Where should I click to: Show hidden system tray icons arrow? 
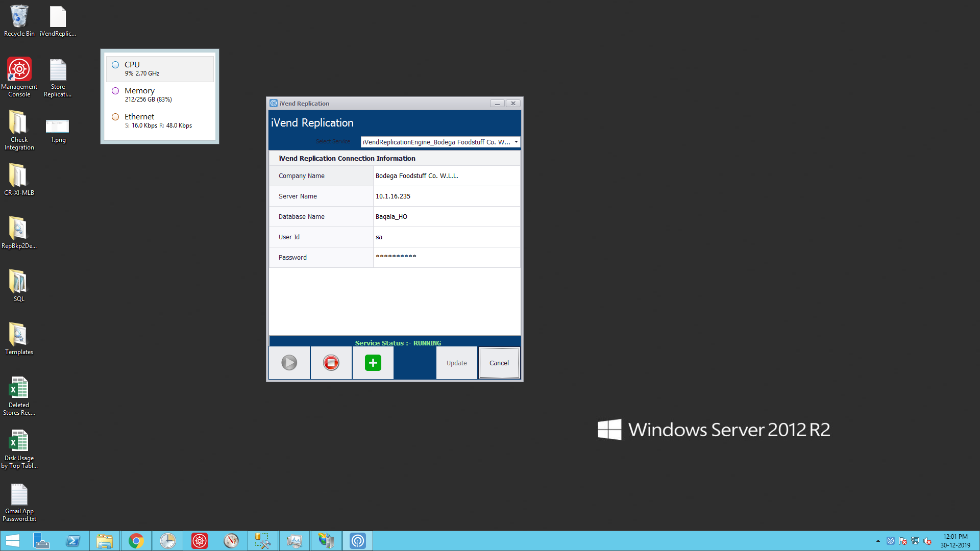878,541
